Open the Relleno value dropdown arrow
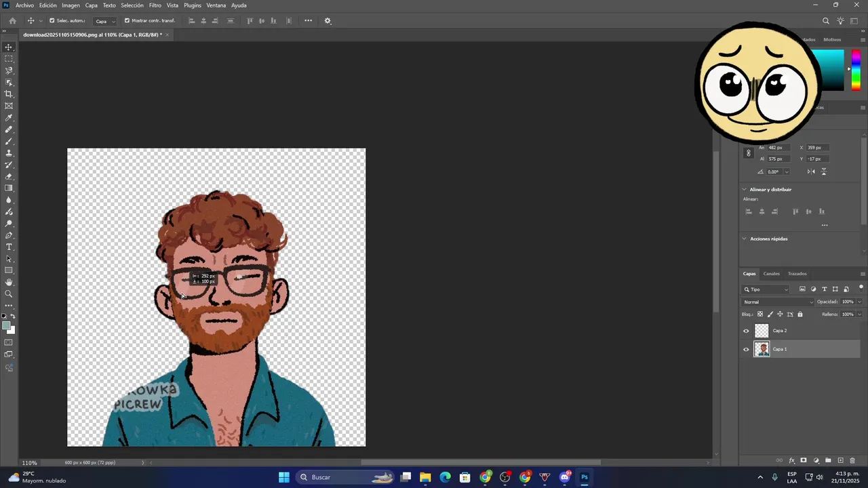Image resolution: width=868 pixels, height=488 pixels. [x=860, y=314]
